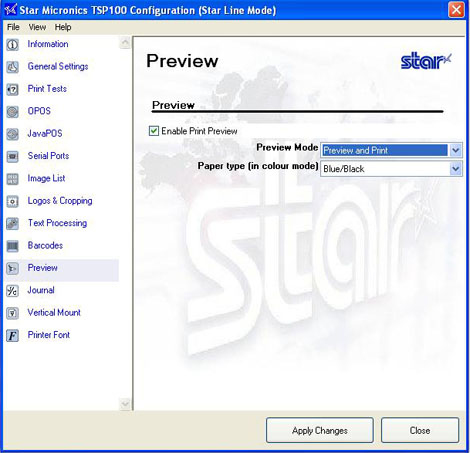Screen dimensions: 470x453
Task: Open the Information section icon
Action: tap(13, 44)
